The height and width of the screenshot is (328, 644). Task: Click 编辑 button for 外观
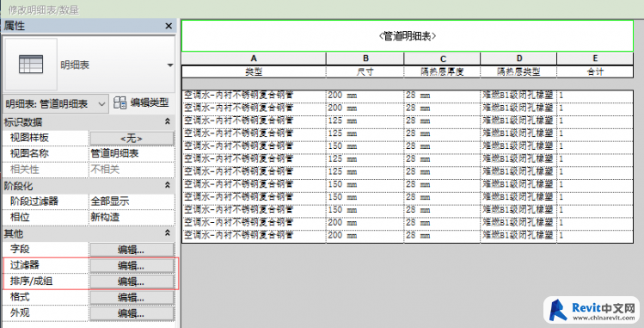click(132, 313)
